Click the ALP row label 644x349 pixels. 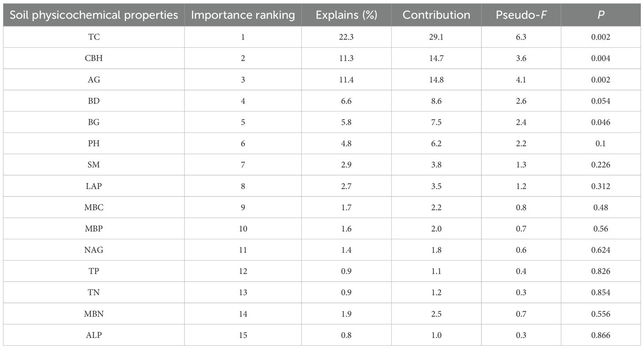[94, 335]
